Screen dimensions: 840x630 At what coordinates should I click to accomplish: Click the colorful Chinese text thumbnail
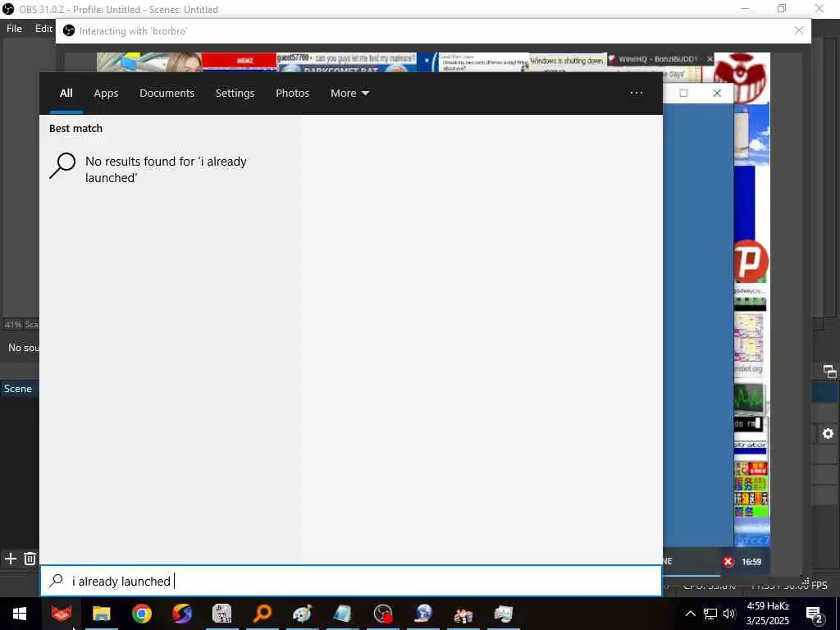point(751,489)
